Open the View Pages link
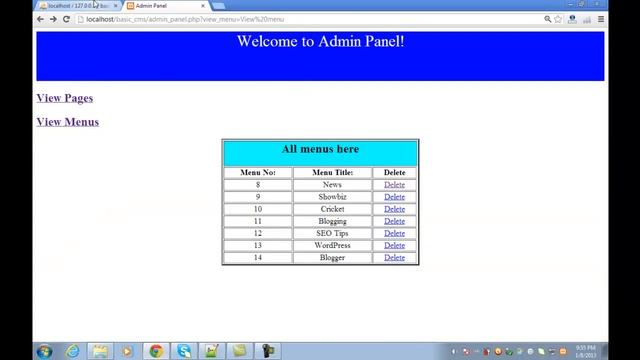Viewport: 640px width, 360px height. [65, 98]
